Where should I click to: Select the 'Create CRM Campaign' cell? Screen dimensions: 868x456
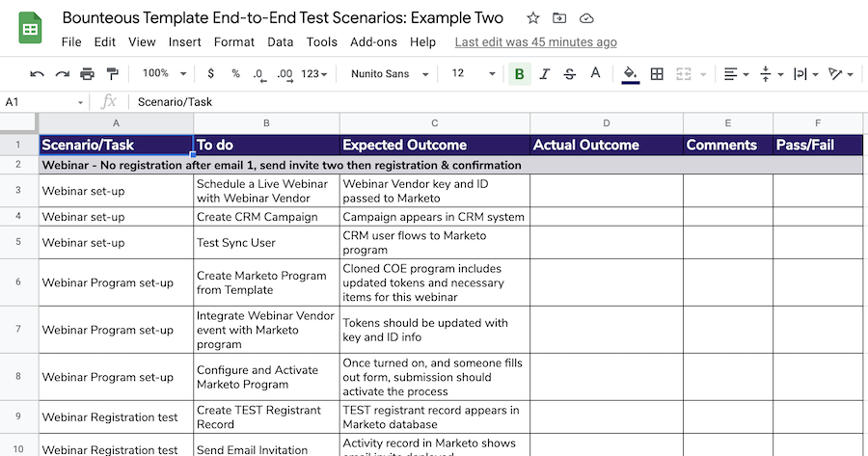click(266, 217)
